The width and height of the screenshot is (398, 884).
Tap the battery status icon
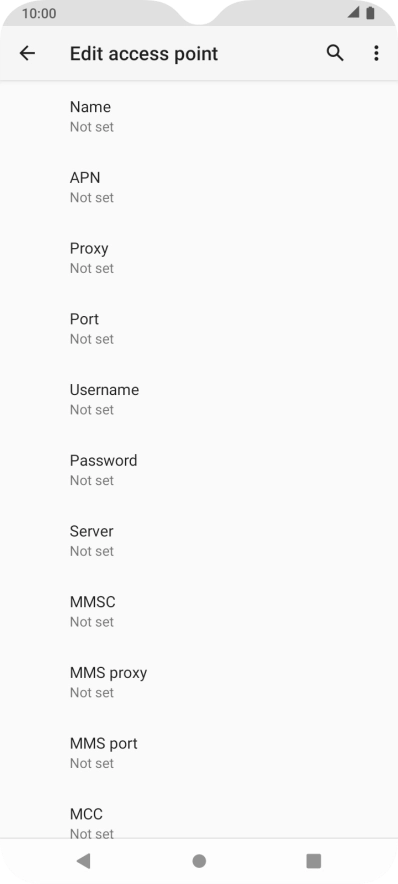tap(370, 12)
